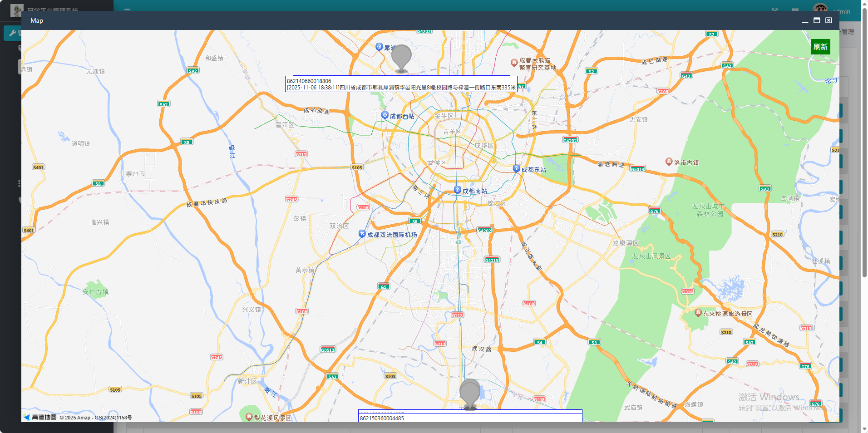Click the 成都东站 railway station icon
868x433 pixels.
(516, 168)
